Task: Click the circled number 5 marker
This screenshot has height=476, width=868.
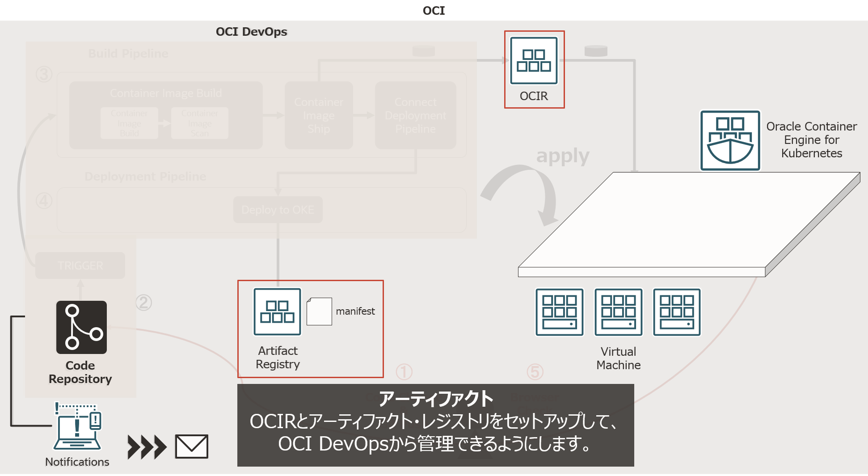Action: click(535, 372)
